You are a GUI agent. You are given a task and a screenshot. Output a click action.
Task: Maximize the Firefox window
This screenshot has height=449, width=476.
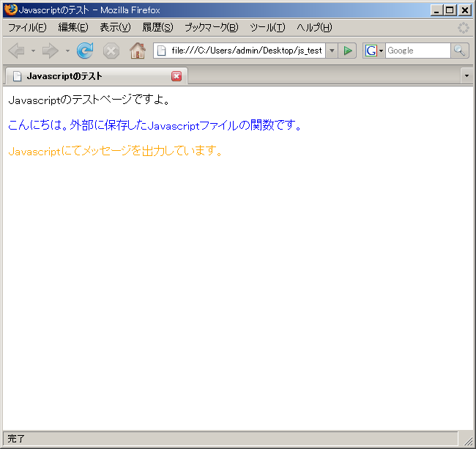point(450,10)
